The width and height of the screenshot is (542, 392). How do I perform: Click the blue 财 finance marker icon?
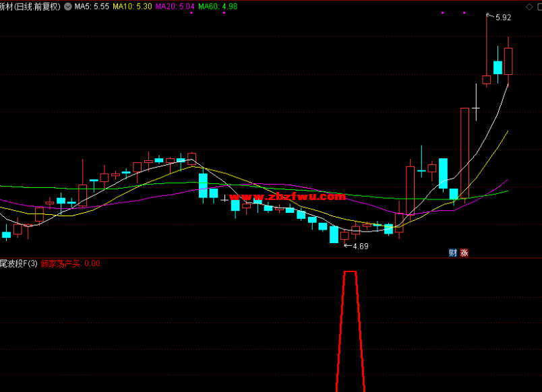tap(453, 253)
